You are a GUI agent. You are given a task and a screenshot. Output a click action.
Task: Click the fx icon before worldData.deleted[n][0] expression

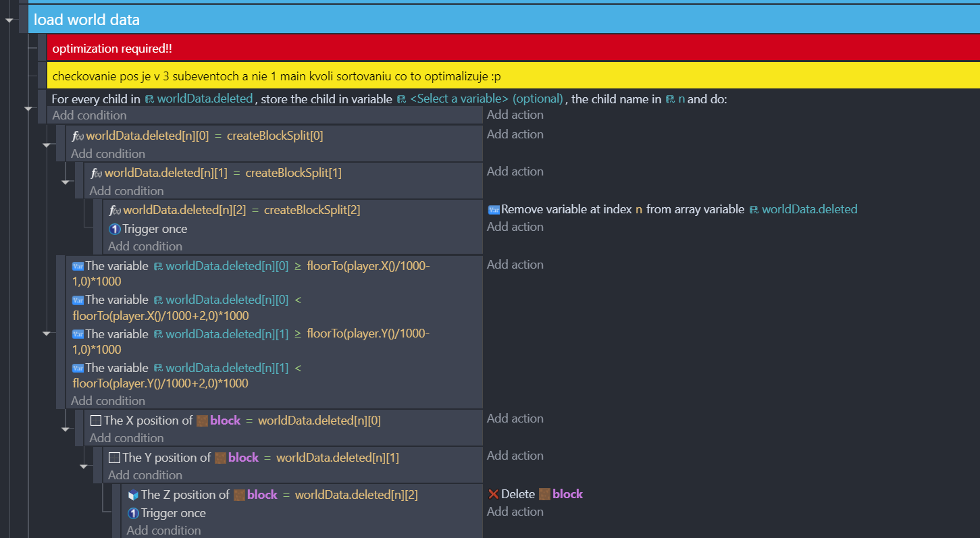[78, 136]
